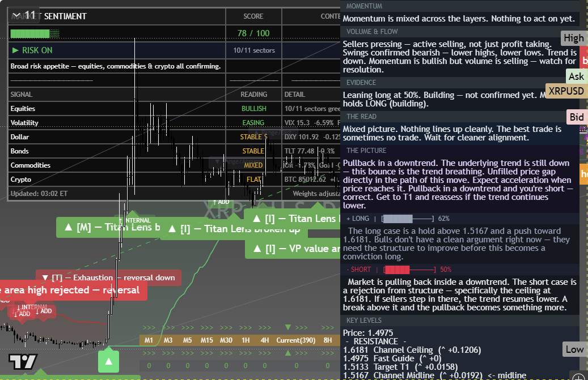Collapse the indicator legend showing 11
Image resolution: width=588 pixels, height=380 pixels.
(23, 15)
